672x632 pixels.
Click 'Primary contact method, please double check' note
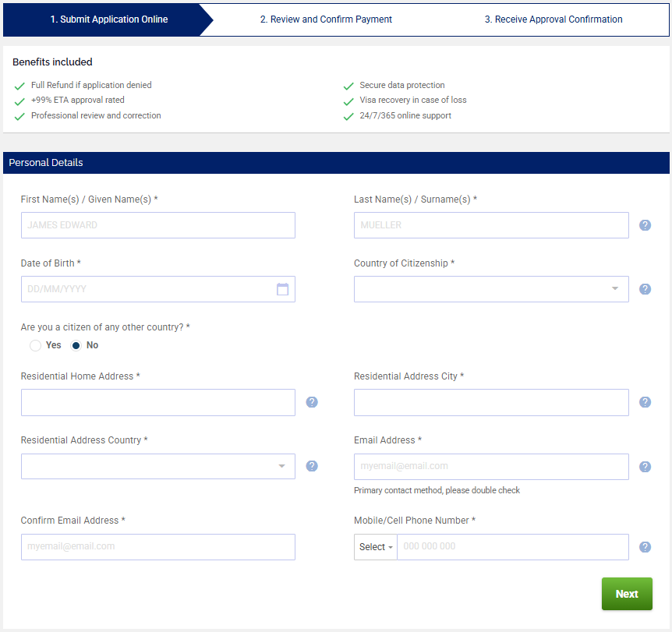click(x=437, y=491)
